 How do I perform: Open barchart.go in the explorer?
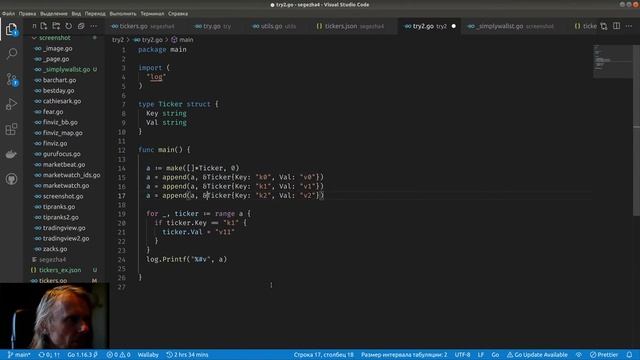tap(60, 80)
